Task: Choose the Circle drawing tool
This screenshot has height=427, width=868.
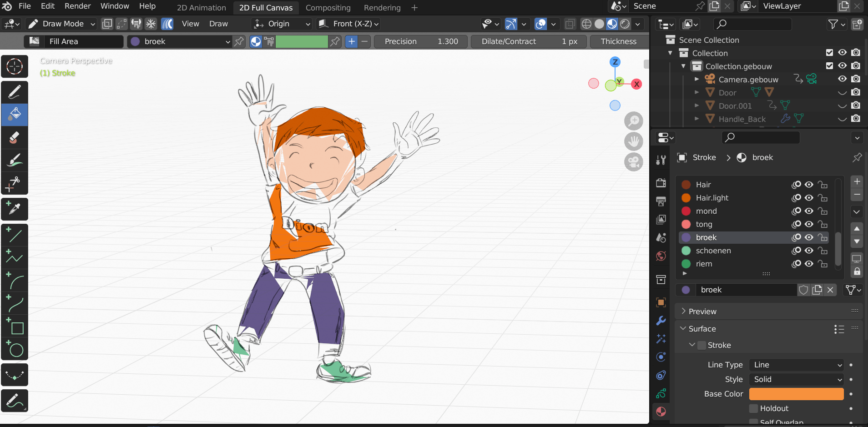Action: pyautogui.click(x=15, y=349)
